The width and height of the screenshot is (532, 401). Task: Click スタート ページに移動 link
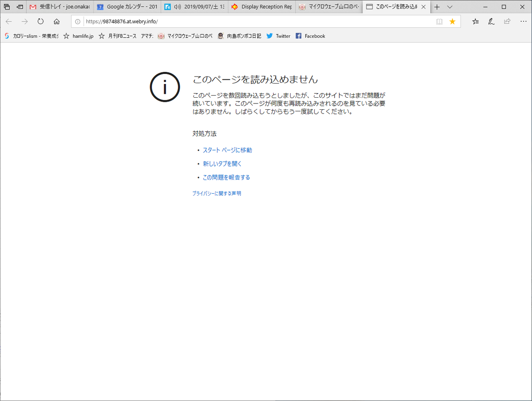click(x=227, y=150)
